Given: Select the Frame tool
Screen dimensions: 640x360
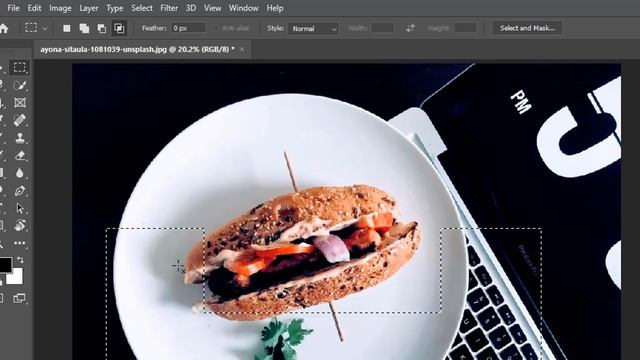Looking at the screenshot, I should coord(20,102).
